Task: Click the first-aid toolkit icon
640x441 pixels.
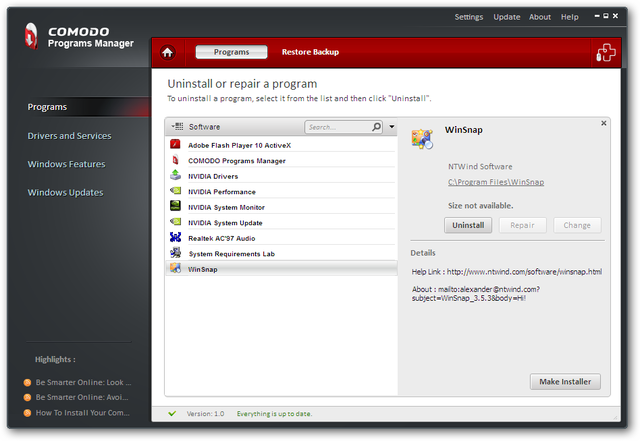Action: (x=606, y=53)
